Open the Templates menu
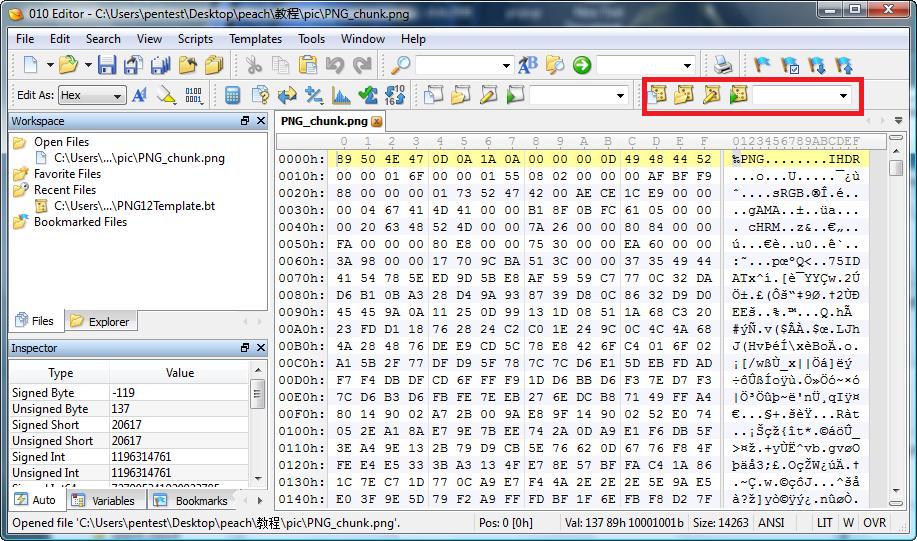Screen dimensions: 917x541 coord(255,39)
